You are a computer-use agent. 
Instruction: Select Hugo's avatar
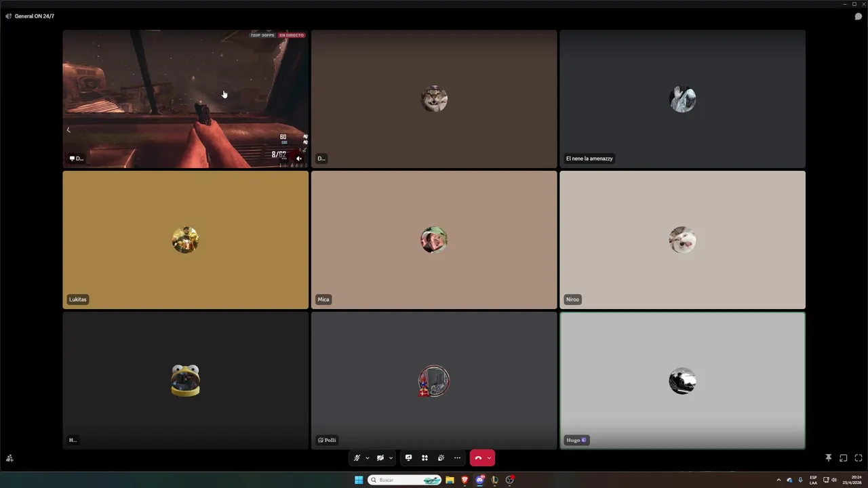682,381
